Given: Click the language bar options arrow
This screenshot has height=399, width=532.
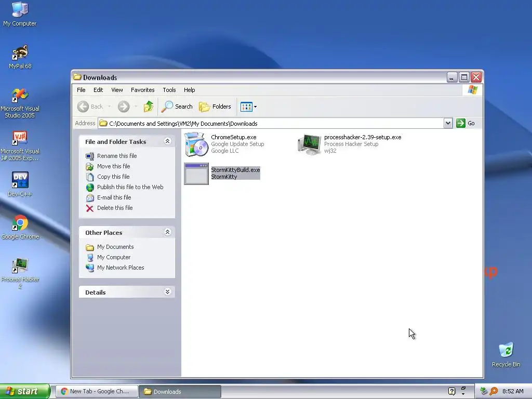Looking at the screenshot, I should [463, 394].
